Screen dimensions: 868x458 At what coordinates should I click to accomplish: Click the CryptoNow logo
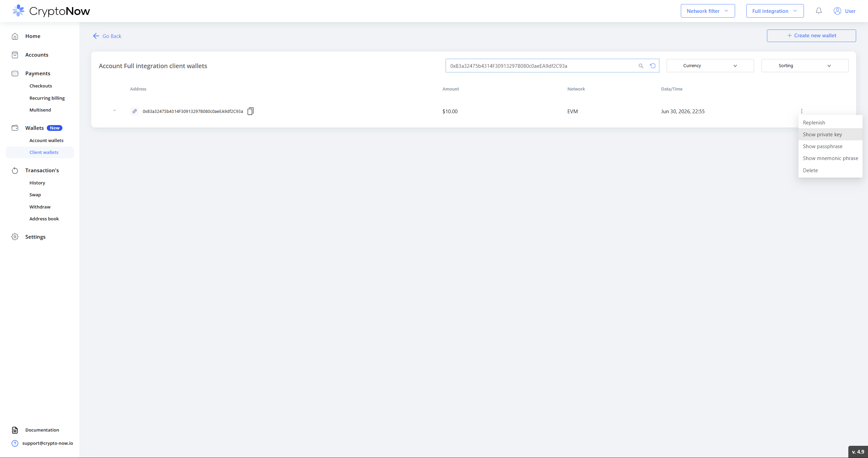tap(51, 11)
